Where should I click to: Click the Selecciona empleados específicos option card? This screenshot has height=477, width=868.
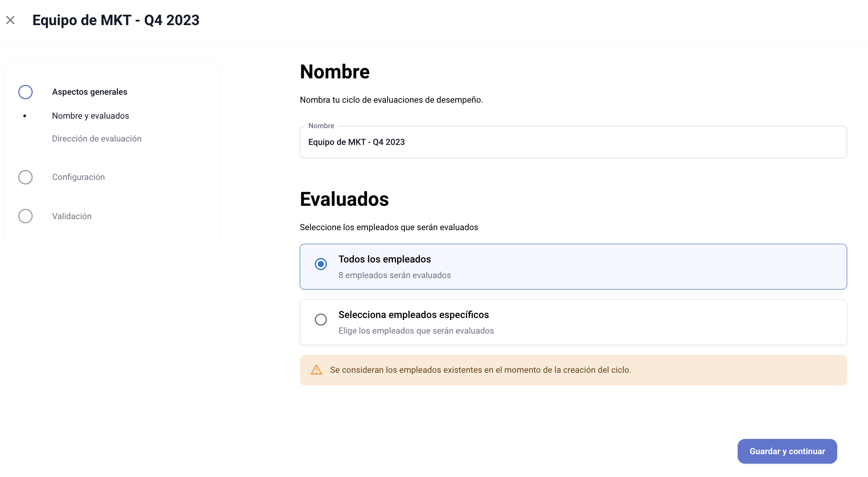[x=646, y=322]
